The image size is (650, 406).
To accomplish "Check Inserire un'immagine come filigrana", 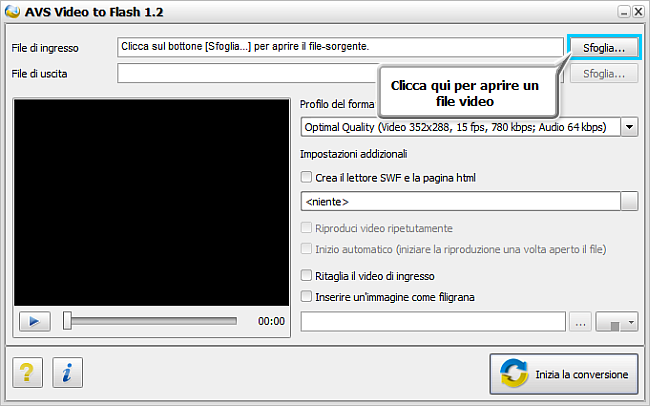I will click(x=306, y=297).
